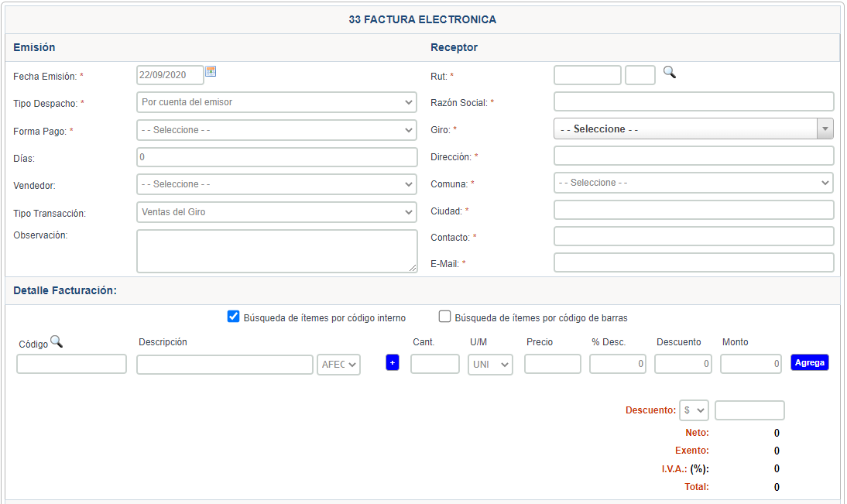Click the search magnifier next to Código
The image size is (847, 504).
point(57,341)
